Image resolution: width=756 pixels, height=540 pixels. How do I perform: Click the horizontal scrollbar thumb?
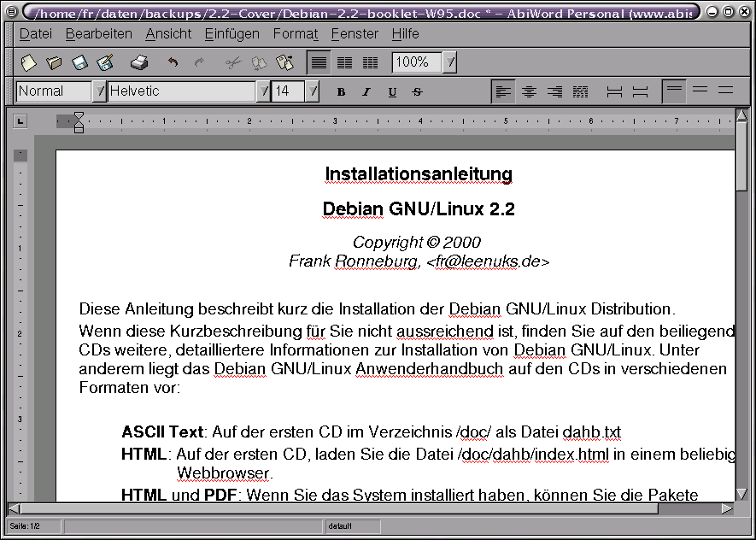tap(339, 508)
